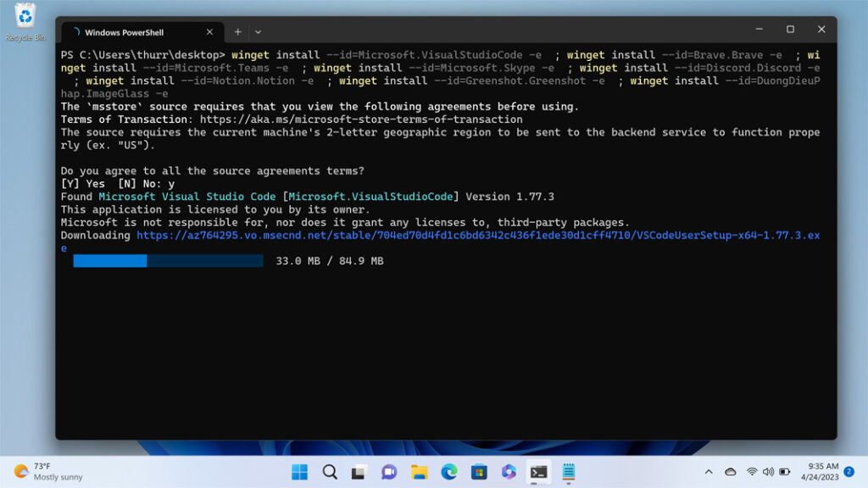This screenshot has width=868, height=488.
Task: Open the Terms of Transaction URL
Action: pos(361,119)
